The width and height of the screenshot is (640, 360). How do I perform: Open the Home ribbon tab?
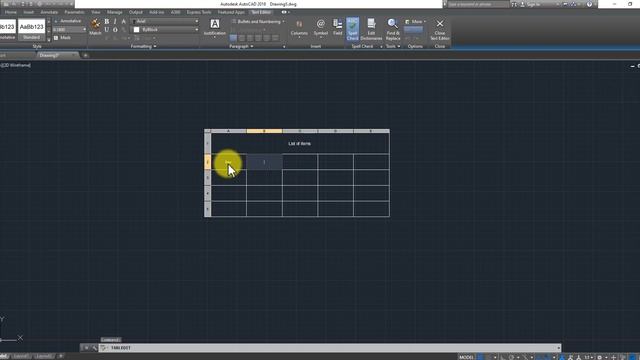click(10, 12)
